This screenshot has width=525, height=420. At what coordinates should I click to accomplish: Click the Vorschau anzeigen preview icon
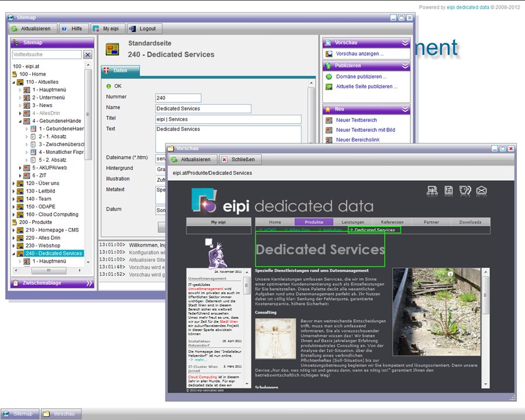(328, 54)
